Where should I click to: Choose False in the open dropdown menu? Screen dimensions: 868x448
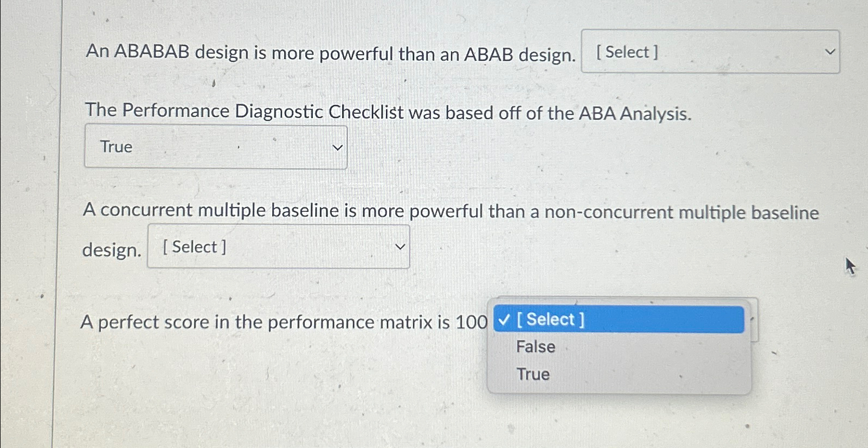pyautogui.click(x=535, y=346)
